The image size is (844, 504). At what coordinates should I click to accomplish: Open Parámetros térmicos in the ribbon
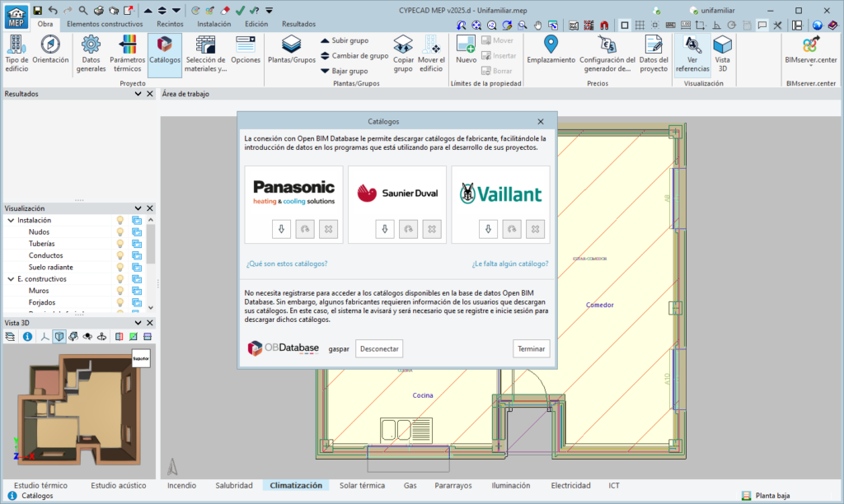tap(127, 49)
